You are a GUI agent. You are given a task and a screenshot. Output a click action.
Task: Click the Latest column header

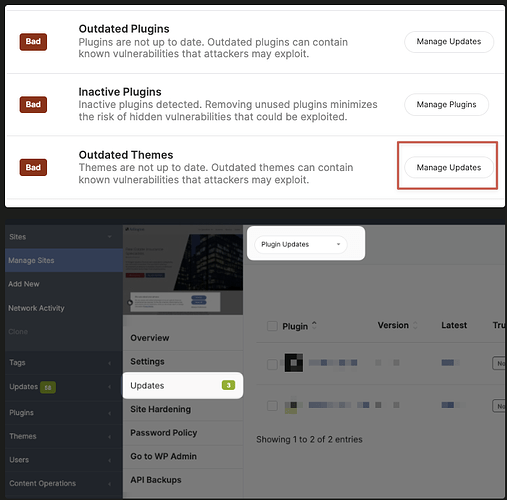coord(454,325)
